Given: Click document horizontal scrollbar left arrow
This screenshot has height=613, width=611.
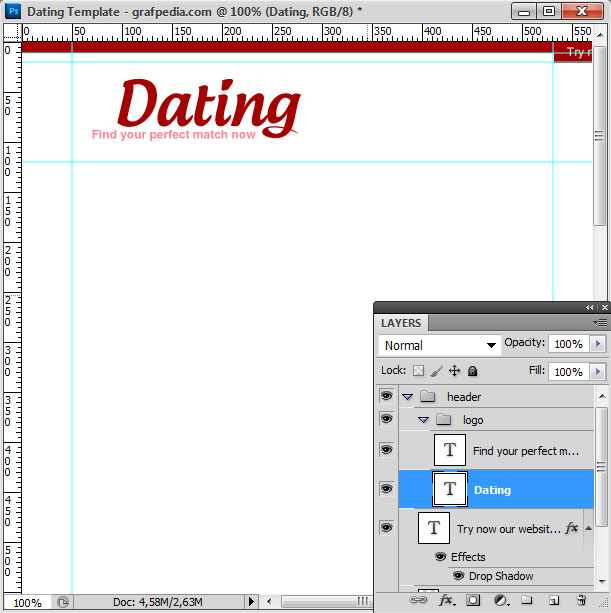Looking at the screenshot, I should 269,601.
